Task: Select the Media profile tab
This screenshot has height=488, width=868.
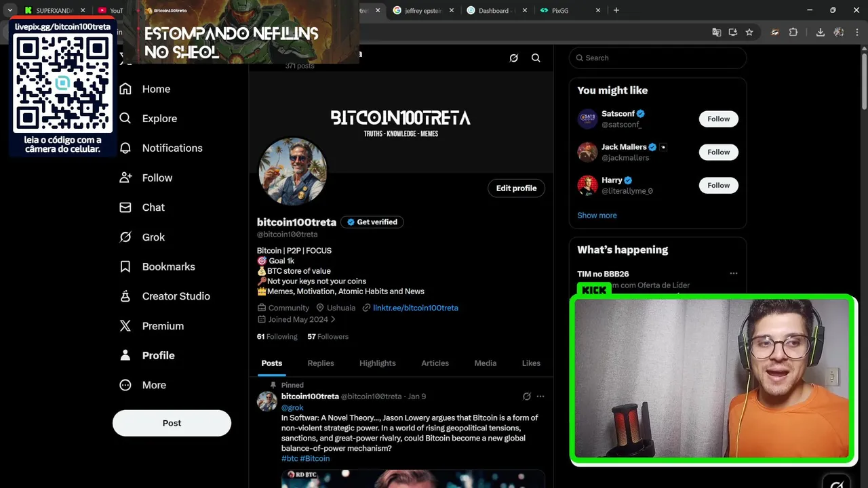Action: click(x=486, y=363)
